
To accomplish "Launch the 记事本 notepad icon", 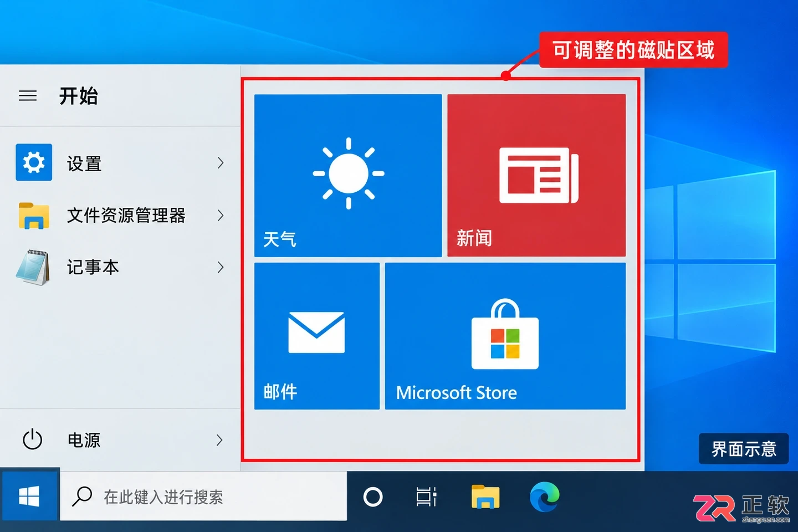I will (33, 268).
